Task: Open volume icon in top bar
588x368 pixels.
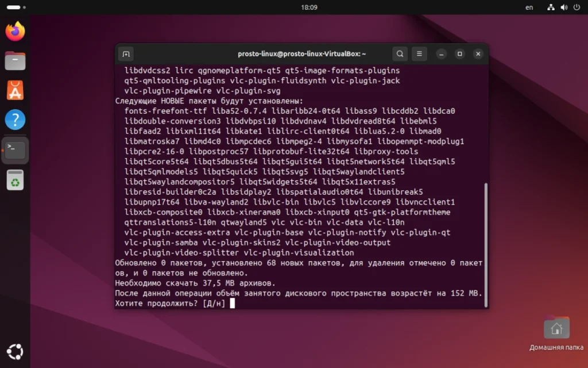Action: [x=564, y=7]
